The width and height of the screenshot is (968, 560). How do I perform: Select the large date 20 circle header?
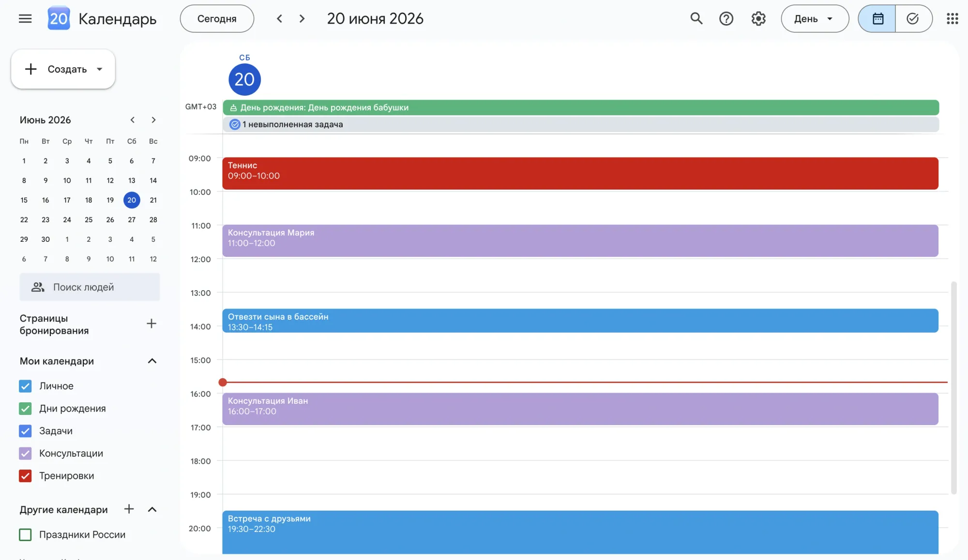244,79
